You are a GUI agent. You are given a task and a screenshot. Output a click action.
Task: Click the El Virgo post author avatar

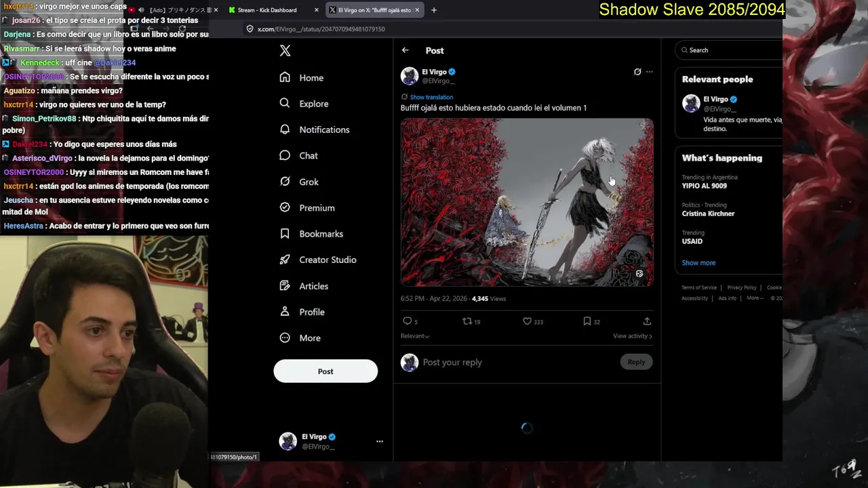[x=409, y=76]
